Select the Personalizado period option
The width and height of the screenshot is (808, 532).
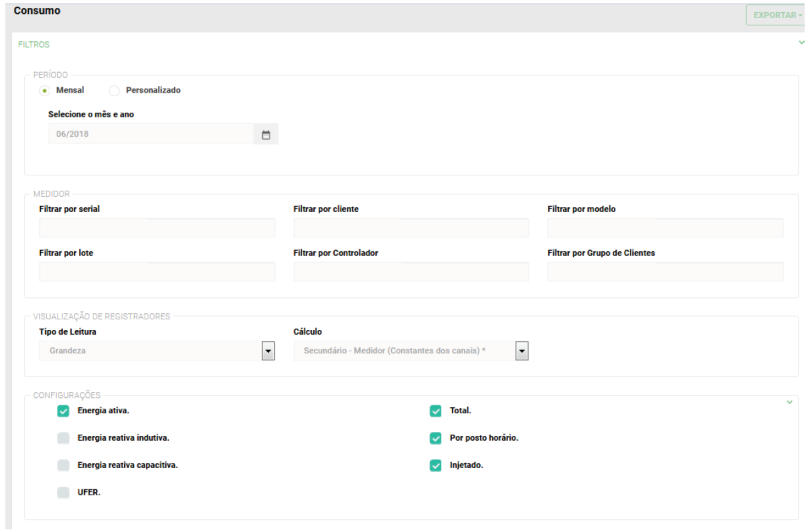tap(114, 90)
